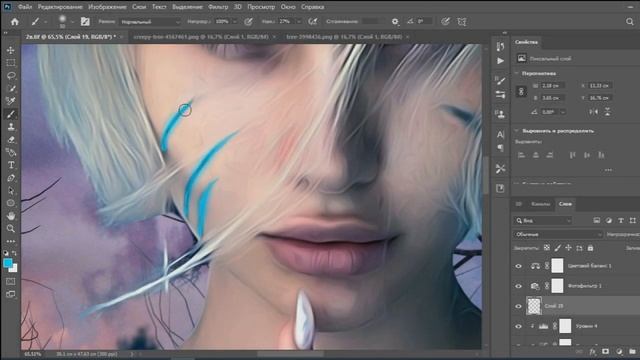The width and height of the screenshot is (640, 360).
Task: Click the symmetry paint butterfly icon
Action: tap(462, 22)
